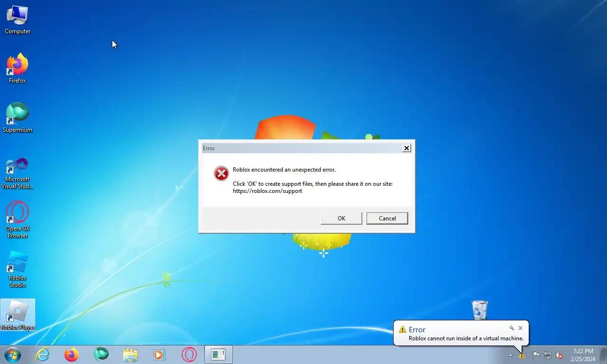This screenshot has height=364, width=607.
Task: Select the Microsoft Visual Studio desktop shortcut
Action: coord(18,173)
